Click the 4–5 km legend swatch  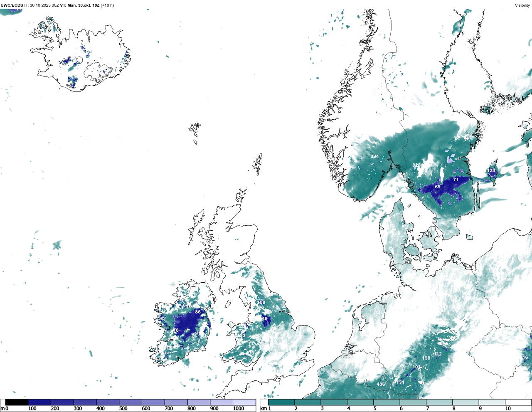point(360,402)
